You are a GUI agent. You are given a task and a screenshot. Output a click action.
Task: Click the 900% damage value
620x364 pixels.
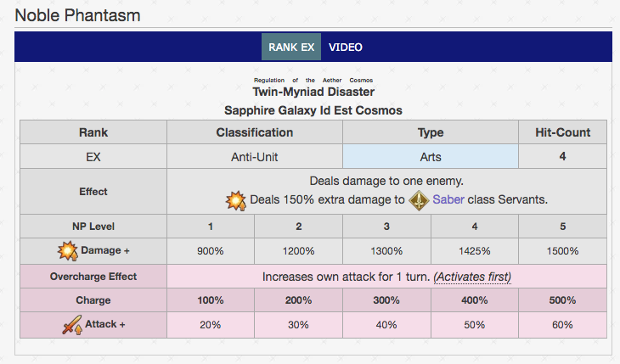(210, 252)
